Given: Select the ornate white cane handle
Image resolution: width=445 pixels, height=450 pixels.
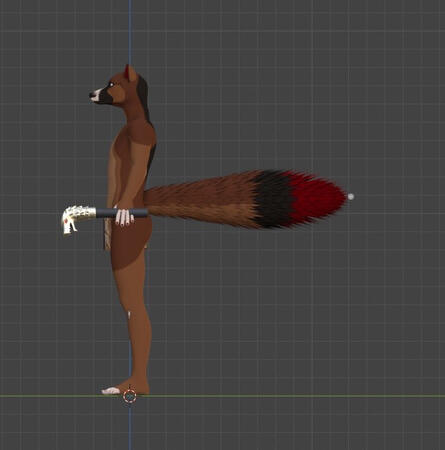Looking at the screenshot, I should 78,219.
